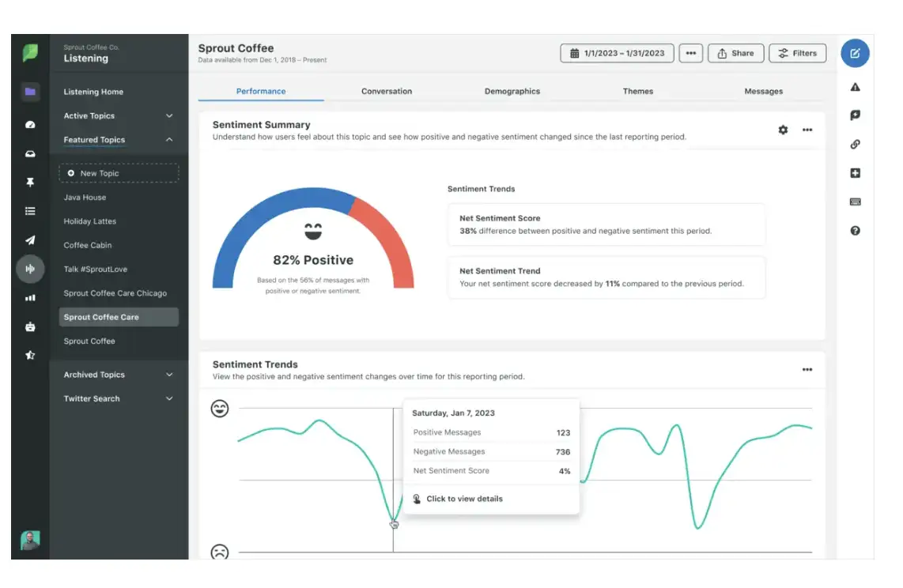
Task: Open the keyboard shortcuts icon in right rail
Action: tap(856, 202)
